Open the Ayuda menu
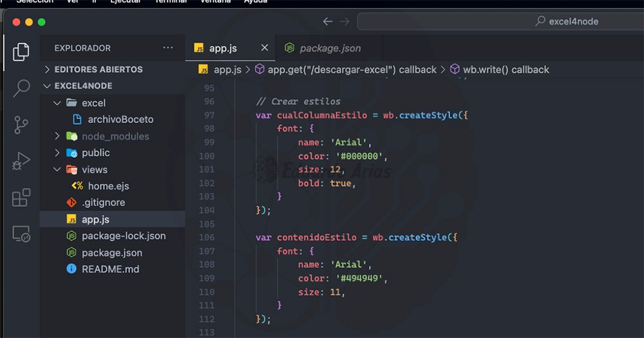This screenshot has height=338, width=644. tap(256, 2)
